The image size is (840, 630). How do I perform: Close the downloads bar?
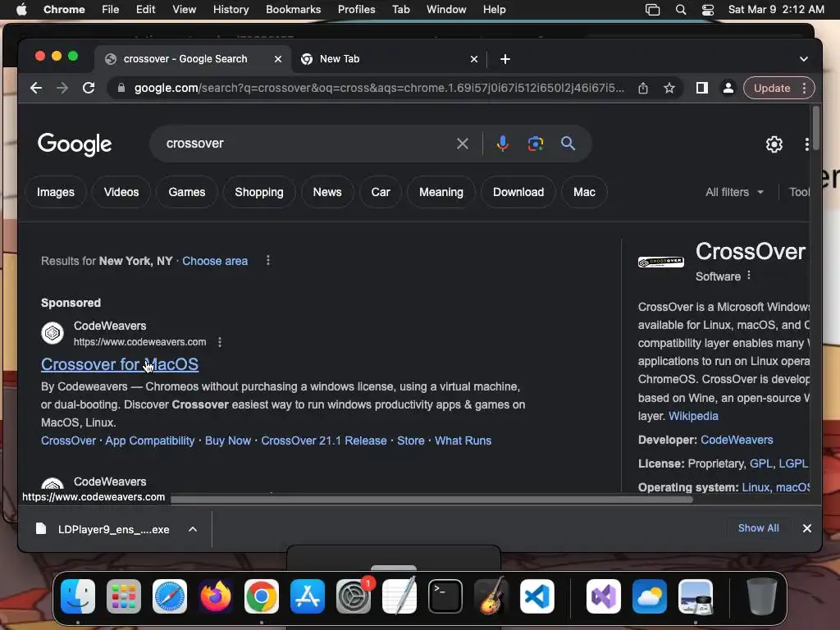(x=807, y=528)
